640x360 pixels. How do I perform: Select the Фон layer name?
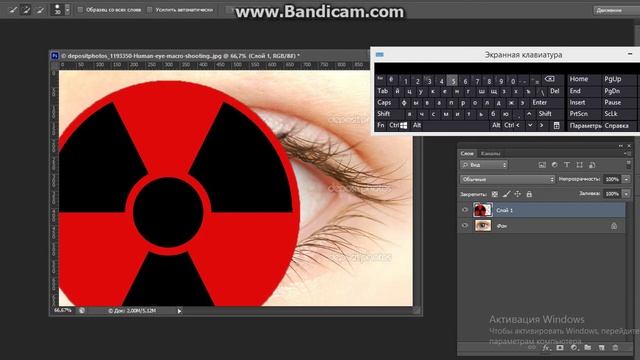[x=502, y=226]
